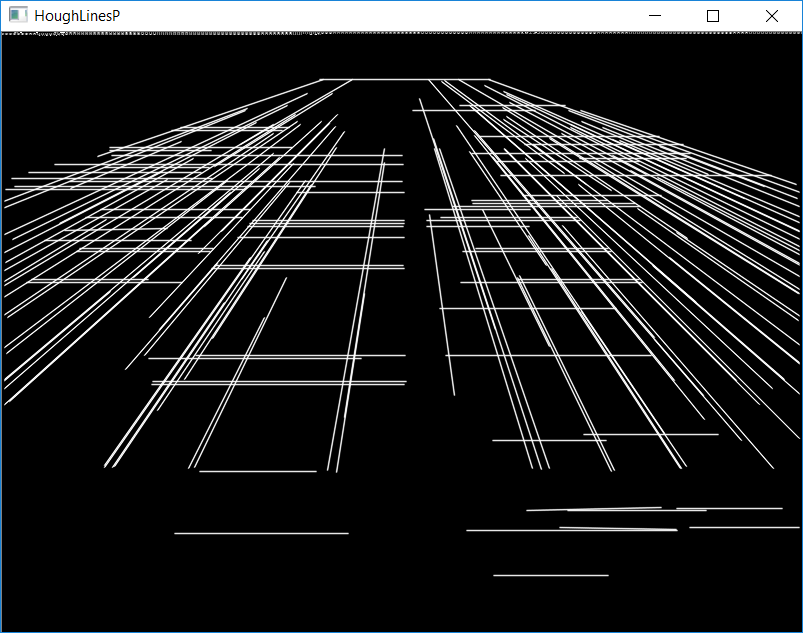Click the lower tip of the steep central line
The image size is (803, 633).
[453, 393]
